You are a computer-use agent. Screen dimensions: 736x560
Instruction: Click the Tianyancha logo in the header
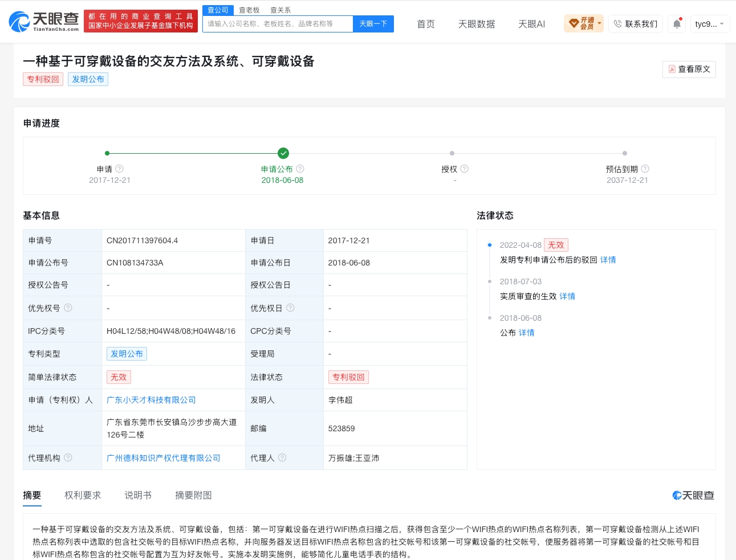tap(44, 22)
